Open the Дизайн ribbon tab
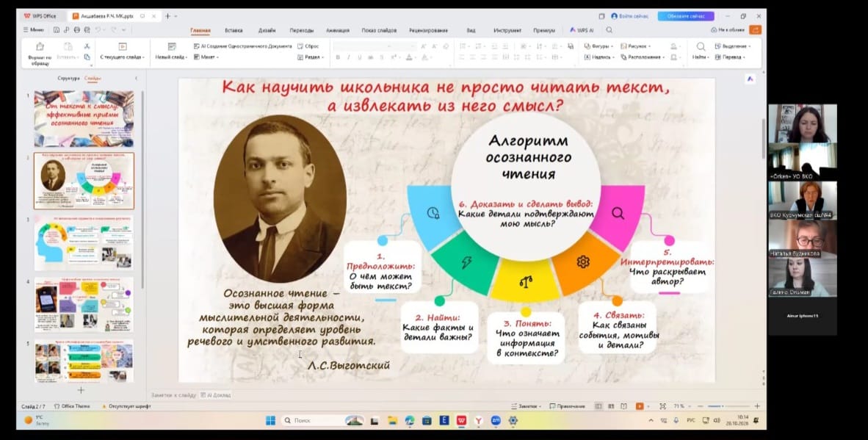Image resolution: width=868 pixels, height=440 pixels. [x=267, y=30]
